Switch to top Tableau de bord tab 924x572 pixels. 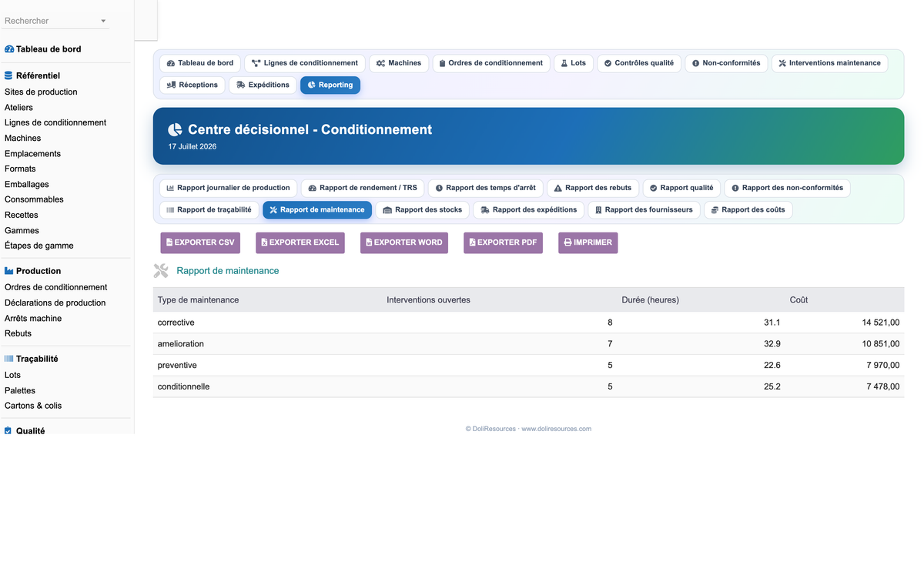pos(200,63)
